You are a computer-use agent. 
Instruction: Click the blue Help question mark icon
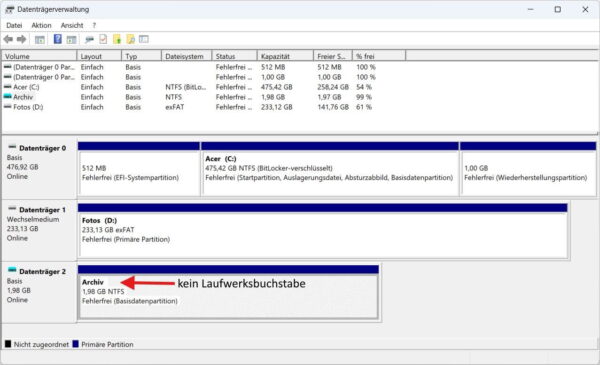(57, 39)
